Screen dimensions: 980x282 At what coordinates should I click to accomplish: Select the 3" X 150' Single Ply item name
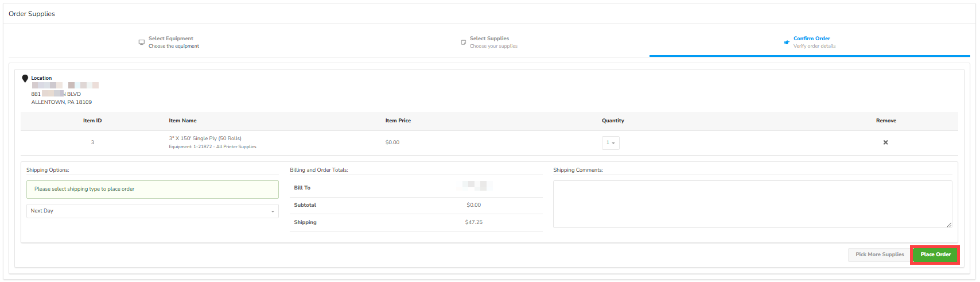pyautogui.click(x=205, y=138)
